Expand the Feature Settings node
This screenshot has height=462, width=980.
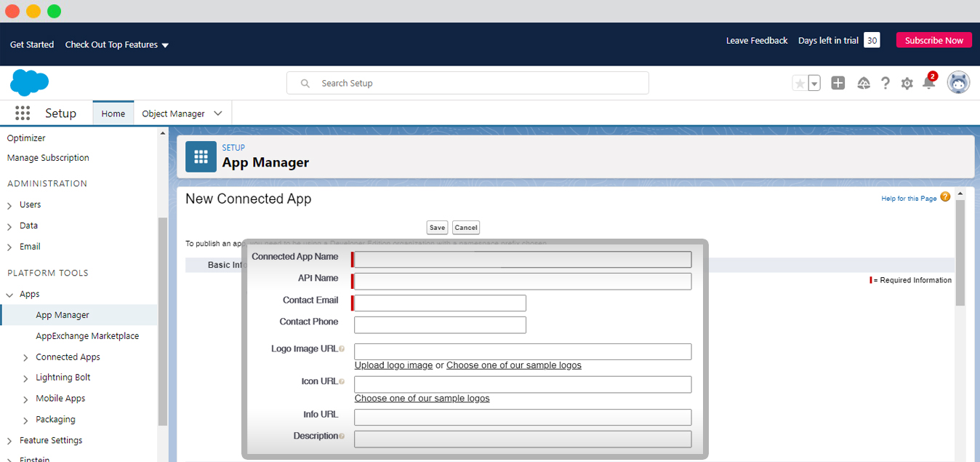(x=9, y=442)
